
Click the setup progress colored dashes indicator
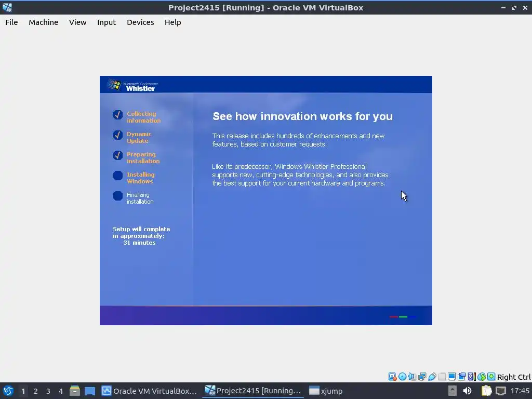(x=403, y=317)
